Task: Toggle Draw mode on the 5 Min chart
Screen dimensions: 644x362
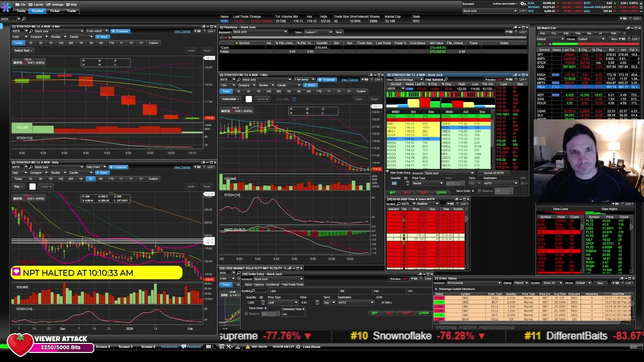Action: click(x=103, y=37)
